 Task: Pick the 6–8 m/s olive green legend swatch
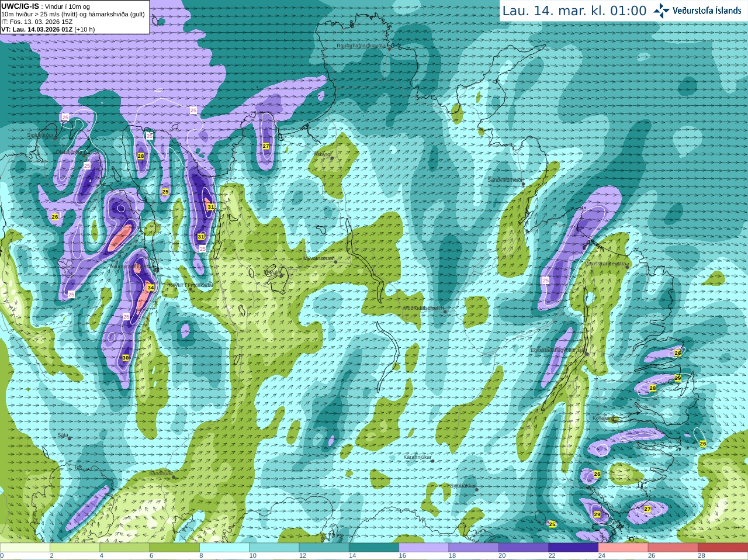point(175,548)
